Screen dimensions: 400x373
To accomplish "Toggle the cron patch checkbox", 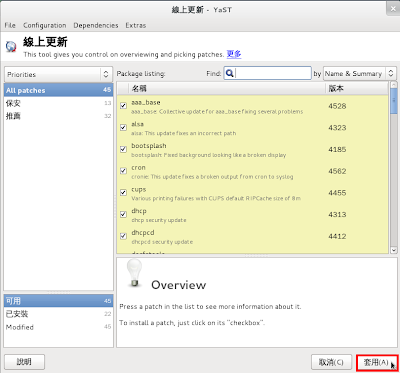I will [123, 171].
